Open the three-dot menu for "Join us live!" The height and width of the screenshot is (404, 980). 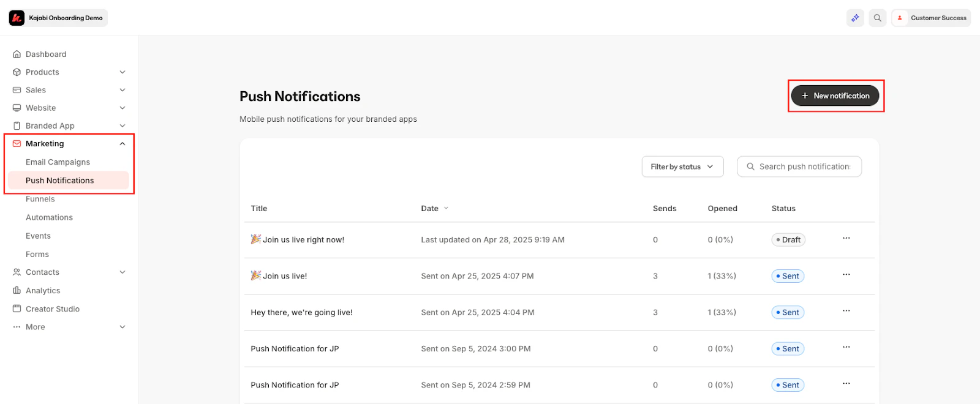(x=846, y=274)
